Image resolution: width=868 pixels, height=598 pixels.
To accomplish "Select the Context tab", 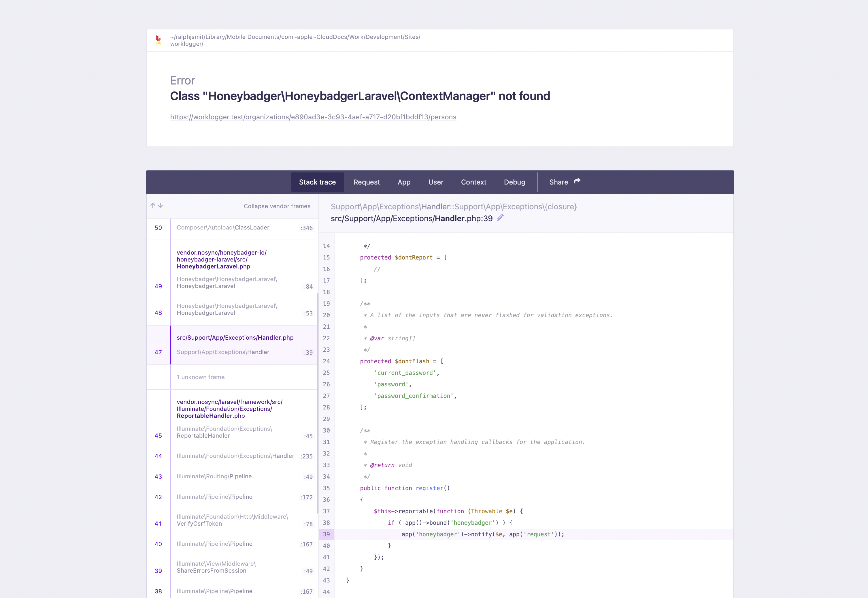I will click(473, 182).
